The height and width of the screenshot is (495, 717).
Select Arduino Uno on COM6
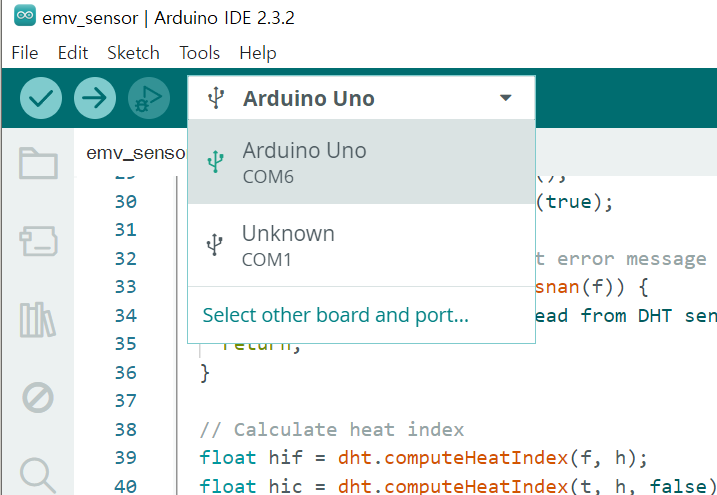click(361, 162)
